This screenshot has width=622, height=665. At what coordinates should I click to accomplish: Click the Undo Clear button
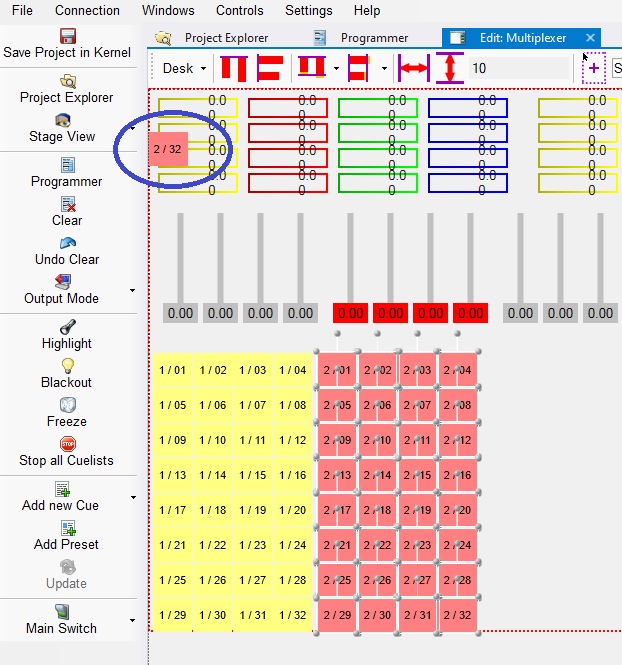(66, 250)
